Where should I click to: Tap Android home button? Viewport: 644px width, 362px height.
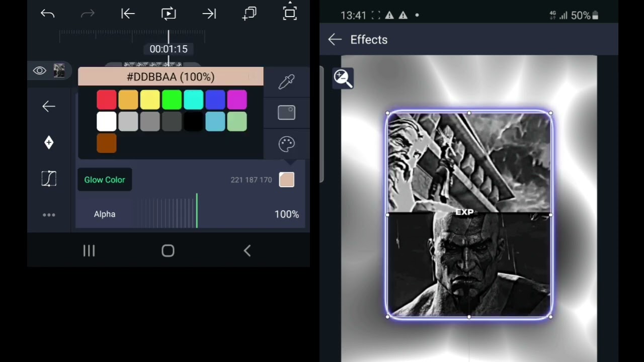(x=168, y=251)
